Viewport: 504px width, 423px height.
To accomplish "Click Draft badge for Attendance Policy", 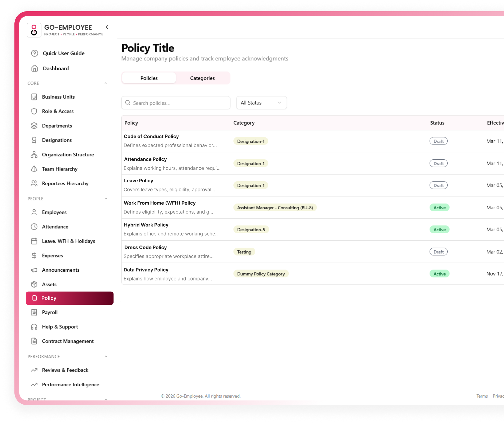I will pos(439,163).
